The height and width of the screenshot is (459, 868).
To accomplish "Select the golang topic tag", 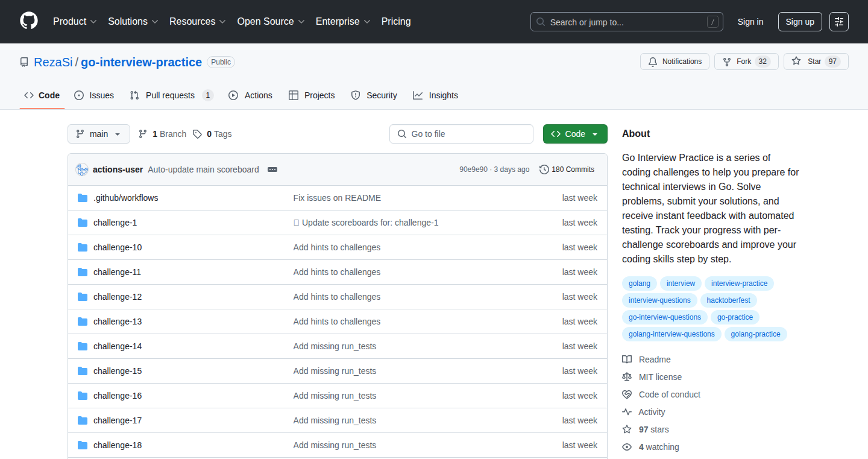I will (x=640, y=283).
